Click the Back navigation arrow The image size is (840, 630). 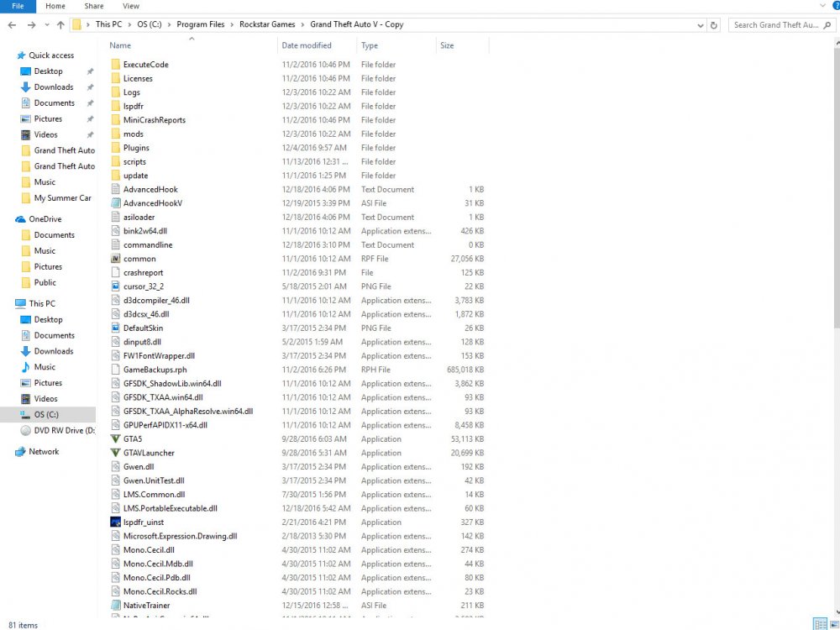13,24
